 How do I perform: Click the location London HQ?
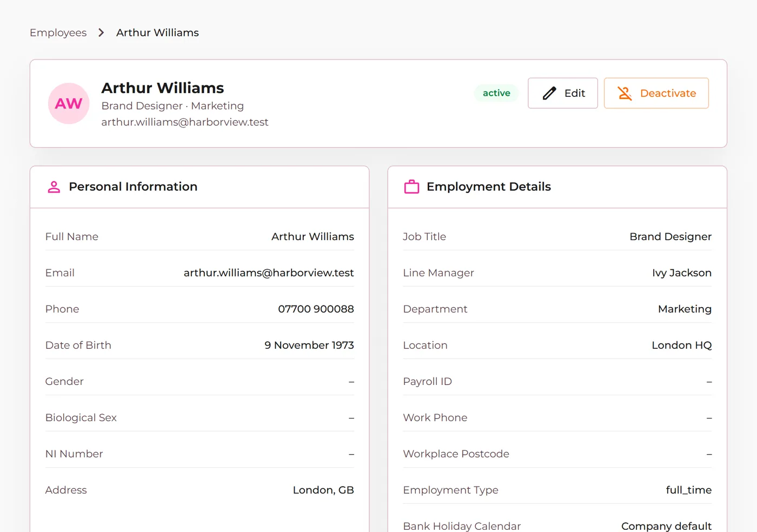[x=682, y=345]
